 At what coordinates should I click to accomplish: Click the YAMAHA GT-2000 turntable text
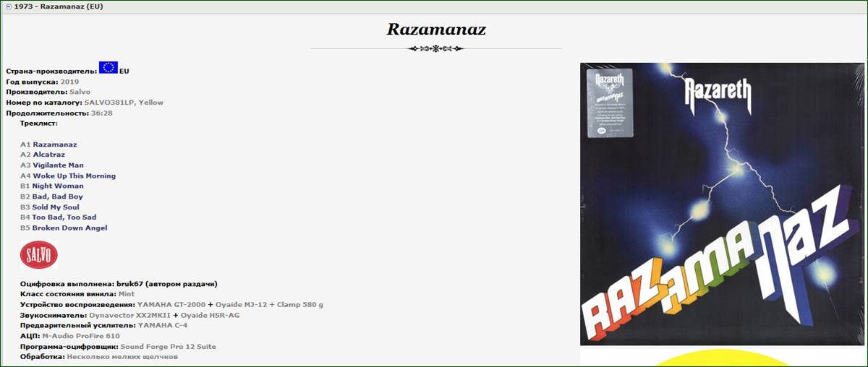pos(171,305)
